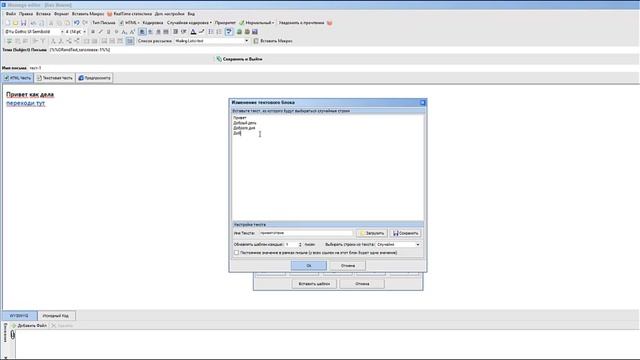Click the Open folder icon in toolbar
This screenshot has height=360, width=640.
point(16,23)
